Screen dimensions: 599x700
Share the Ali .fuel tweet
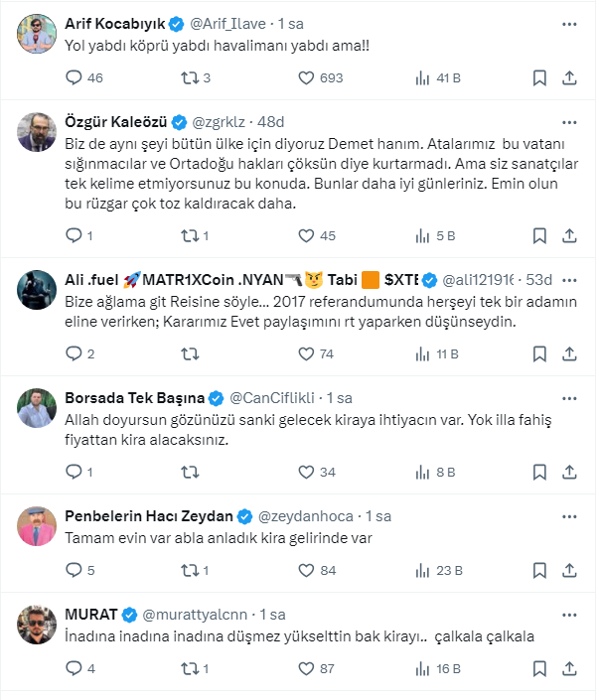point(569,353)
